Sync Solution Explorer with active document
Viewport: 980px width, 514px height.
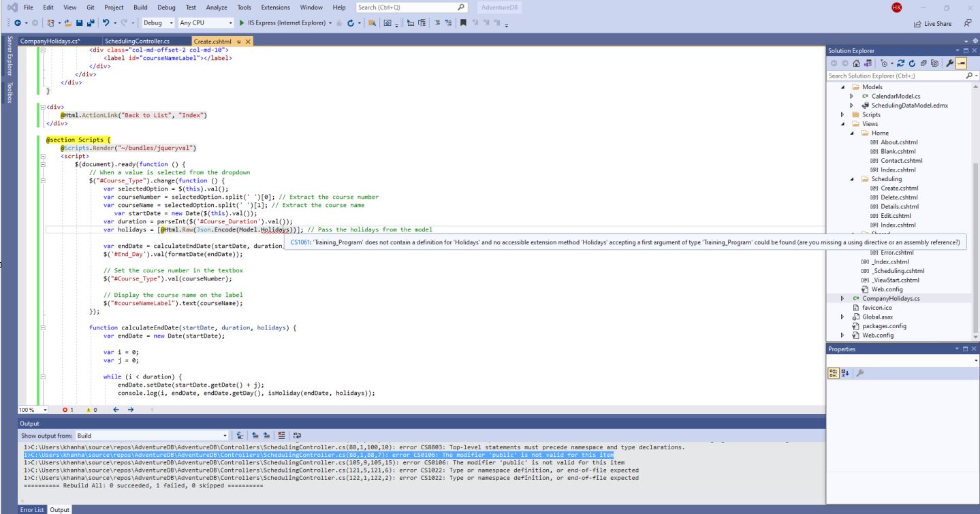[x=900, y=62]
